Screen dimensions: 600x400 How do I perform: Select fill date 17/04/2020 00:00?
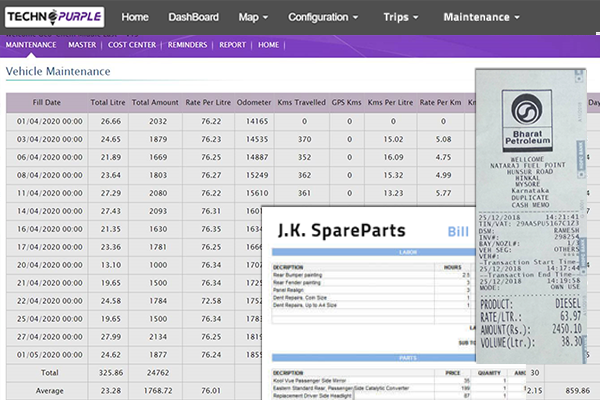49,247
